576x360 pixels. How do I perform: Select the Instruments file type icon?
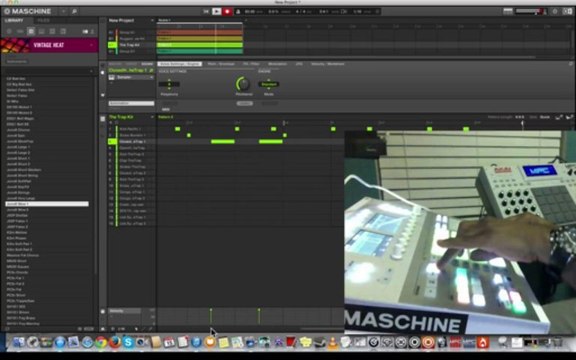click(42, 32)
